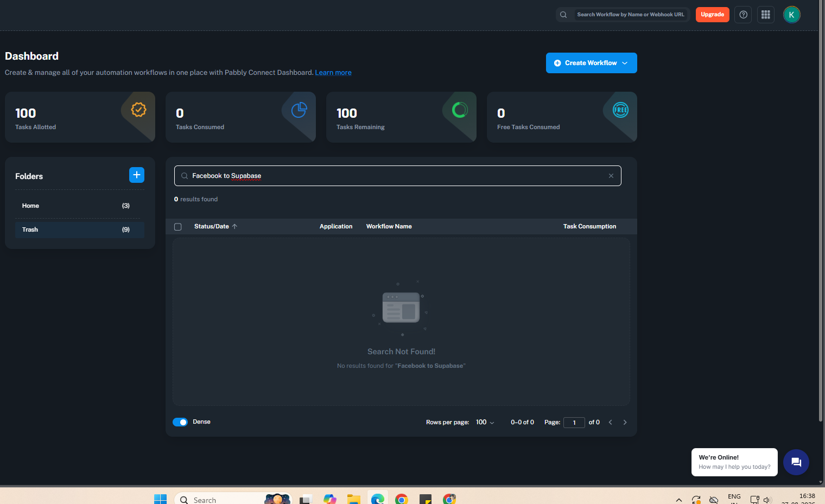The height and width of the screenshot is (504, 825).
Task: Launch Copilot from the taskbar
Action: [330, 499]
